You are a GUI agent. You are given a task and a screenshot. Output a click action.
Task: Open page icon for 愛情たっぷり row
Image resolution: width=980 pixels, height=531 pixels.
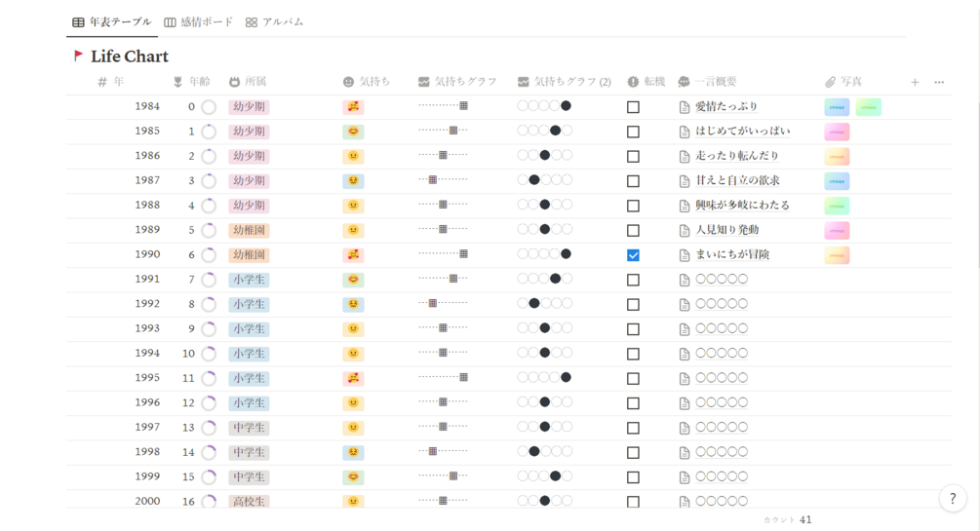[685, 107]
